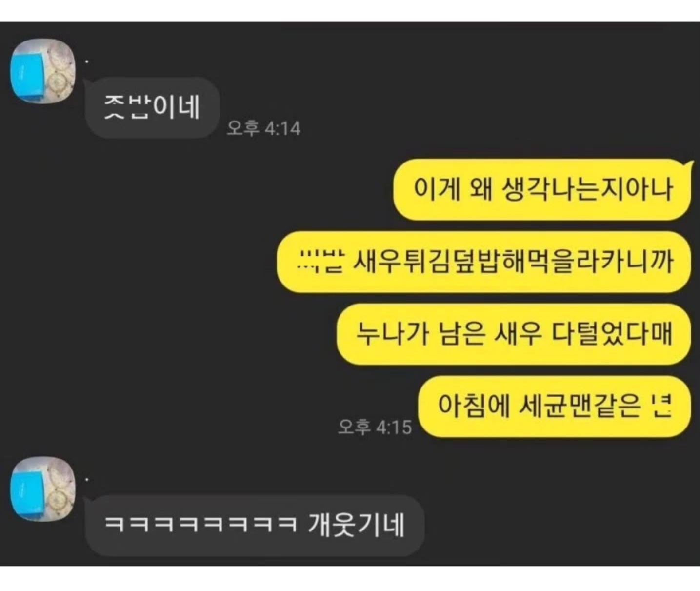Click the word 개웃기네 in last message
Viewport: 700px width, 591px height.
[356, 525]
